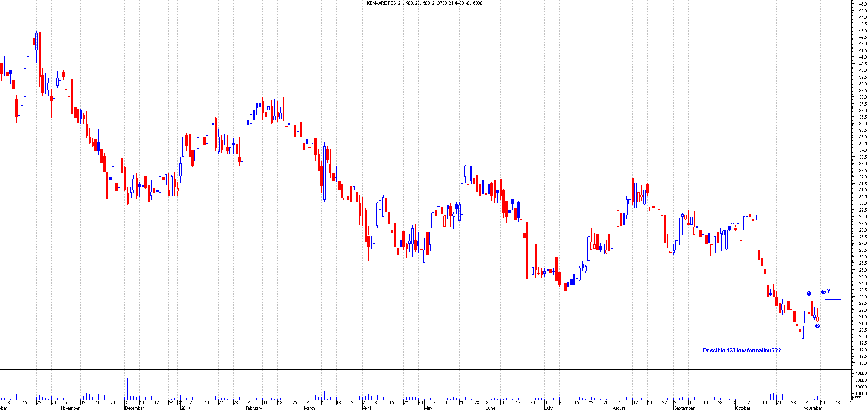Click the '2013' year label on axis
The image size is (868, 410).
(x=185, y=408)
